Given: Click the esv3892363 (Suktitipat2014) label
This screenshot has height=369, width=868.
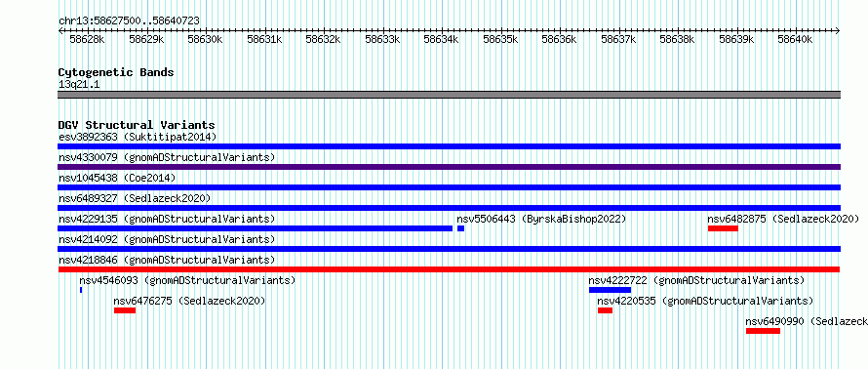Looking at the screenshot, I should tap(138, 137).
